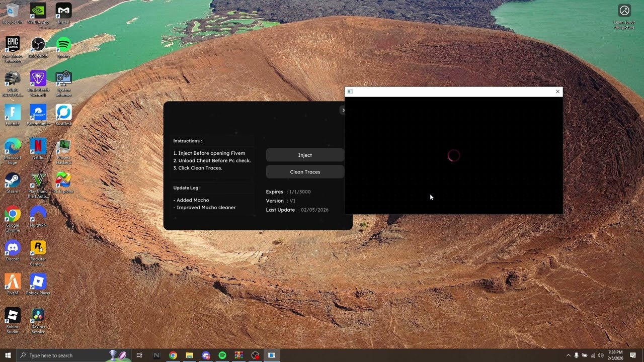Screen dimensions: 644x362
Task: Open Google Chrome desktop shortcut
Action: pos(13,219)
